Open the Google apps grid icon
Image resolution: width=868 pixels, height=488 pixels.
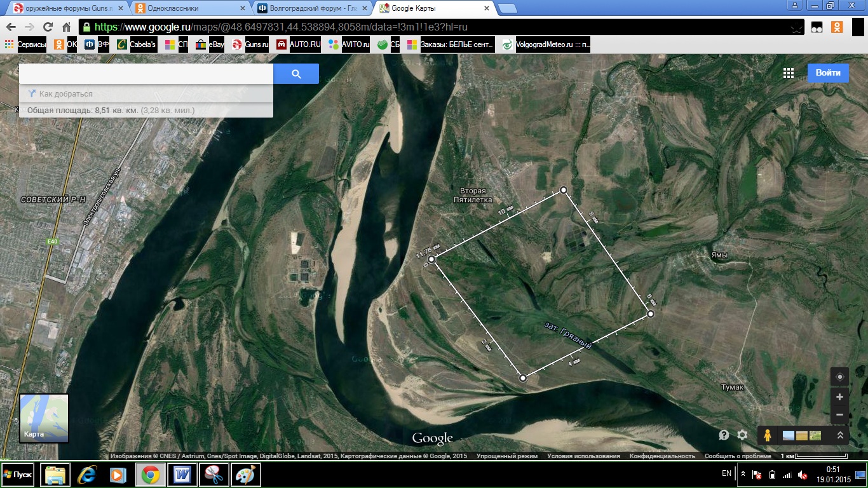point(789,73)
